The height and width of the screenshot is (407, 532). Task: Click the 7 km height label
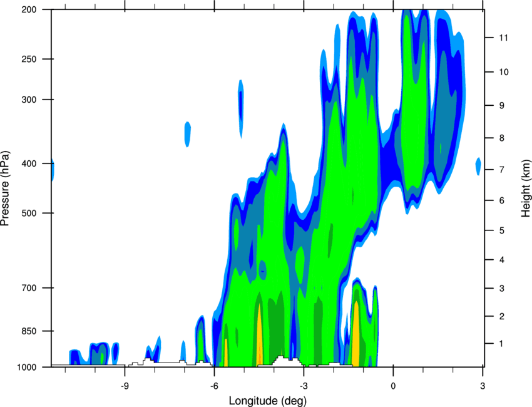coord(502,170)
